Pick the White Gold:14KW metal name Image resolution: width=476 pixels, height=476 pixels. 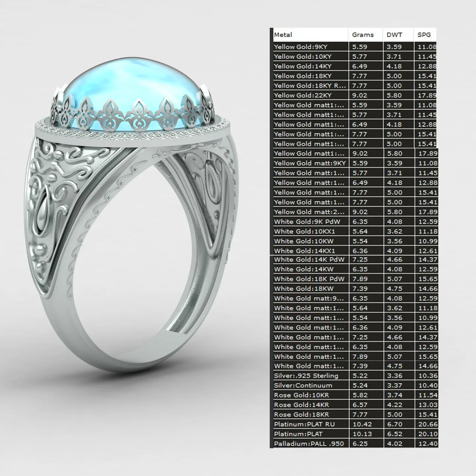click(x=304, y=269)
